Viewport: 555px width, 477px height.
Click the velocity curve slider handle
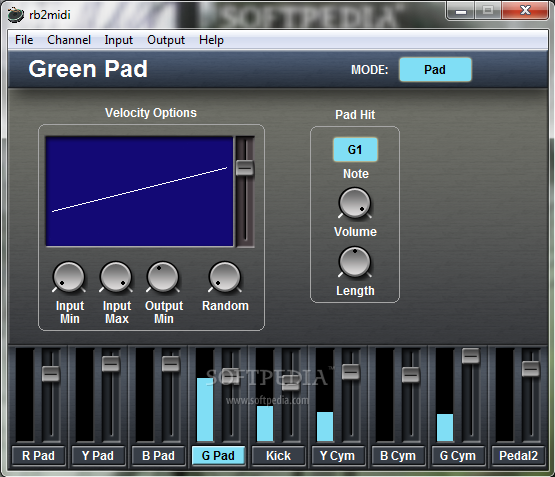tap(245, 168)
